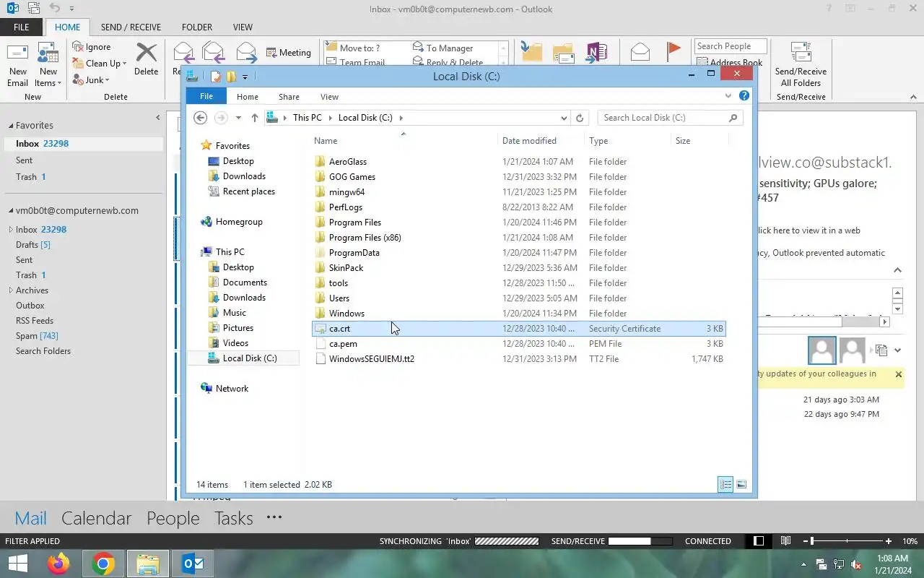
Task: Click the Refresh button in address bar
Action: [580, 118]
